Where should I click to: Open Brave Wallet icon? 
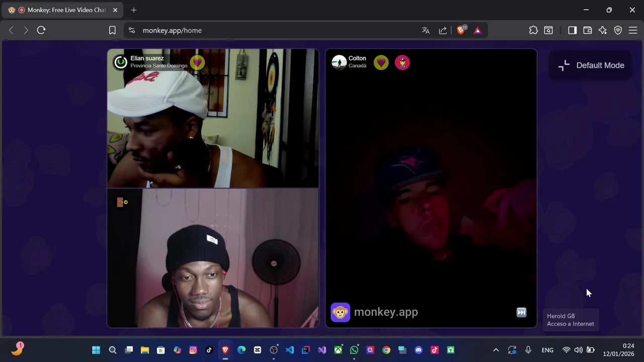587,30
